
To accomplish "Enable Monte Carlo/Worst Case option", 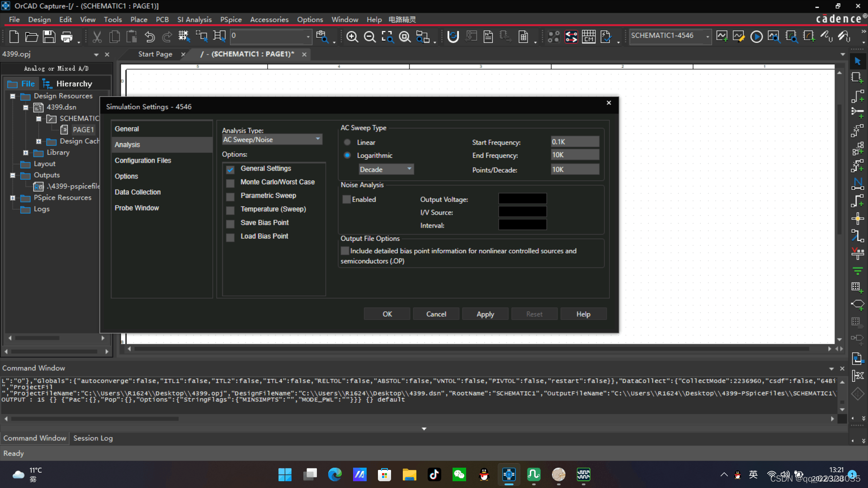I will (x=230, y=183).
